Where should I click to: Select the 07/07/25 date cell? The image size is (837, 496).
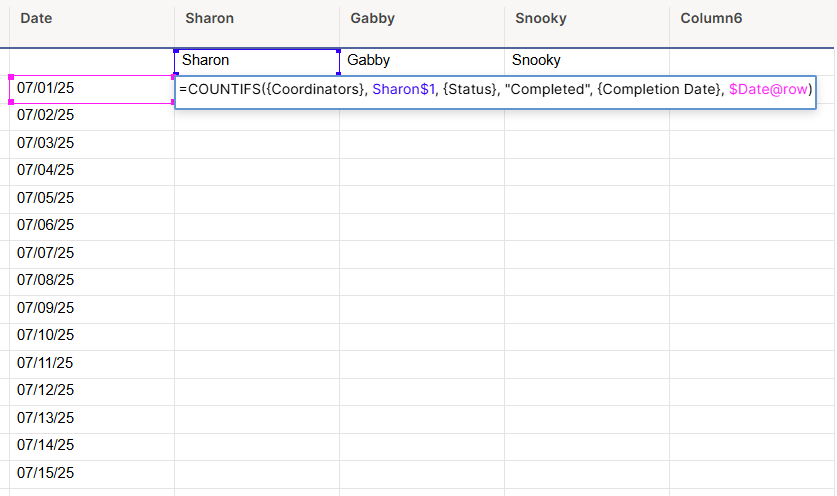[92, 254]
